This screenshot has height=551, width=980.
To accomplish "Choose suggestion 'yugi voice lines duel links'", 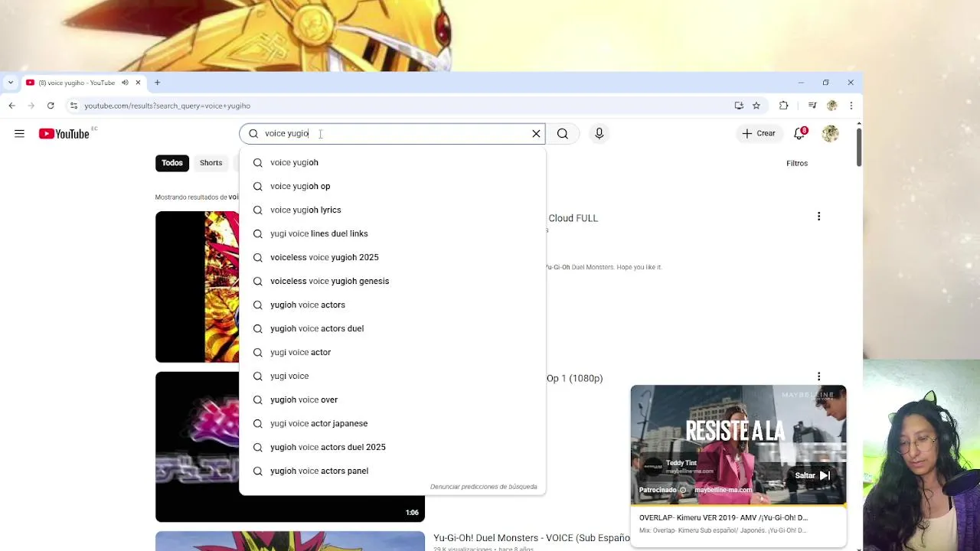I will (x=392, y=233).
